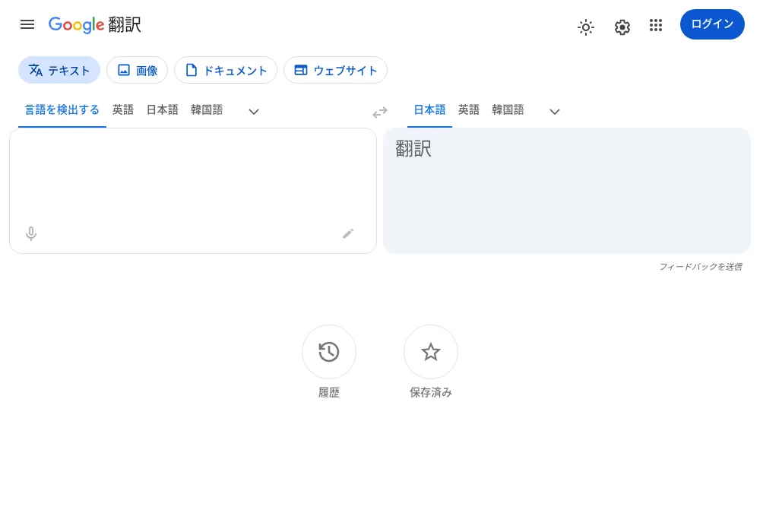Select 言語を検出する source tab
Screen dimensions: 760x532
pyautogui.click(x=62, y=110)
